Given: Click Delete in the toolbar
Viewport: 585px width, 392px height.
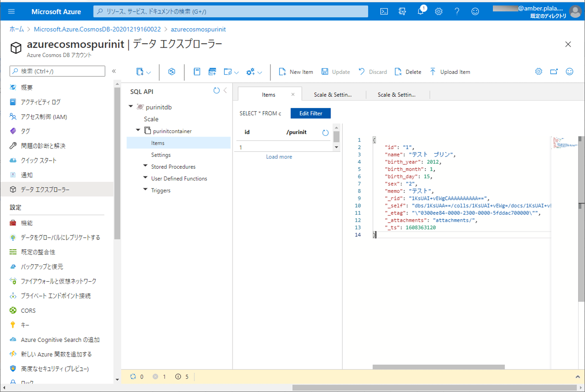Looking at the screenshot, I should (x=408, y=72).
